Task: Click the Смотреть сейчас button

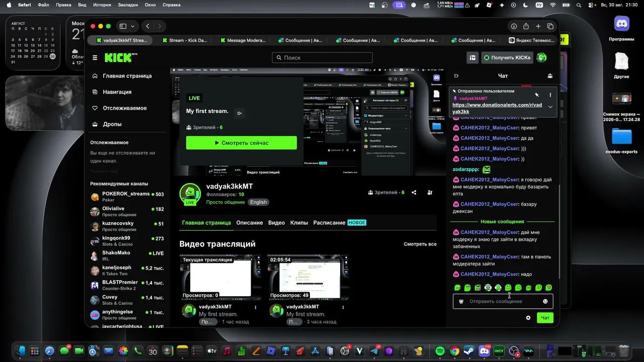Action: point(242,143)
